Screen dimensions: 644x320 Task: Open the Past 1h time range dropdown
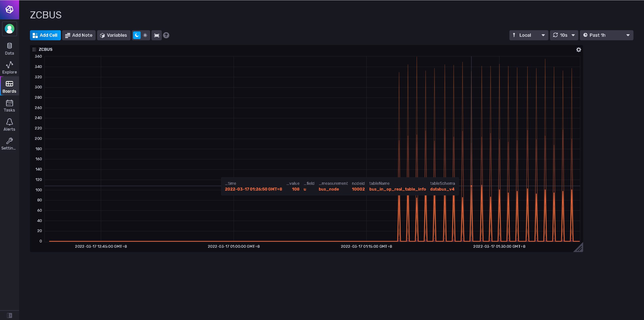click(x=606, y=35)
